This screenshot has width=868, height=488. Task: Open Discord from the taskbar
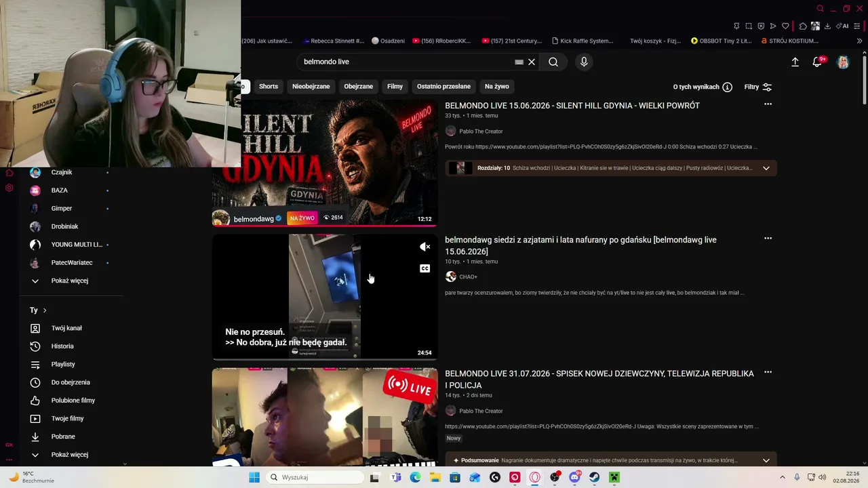[575, 477]
